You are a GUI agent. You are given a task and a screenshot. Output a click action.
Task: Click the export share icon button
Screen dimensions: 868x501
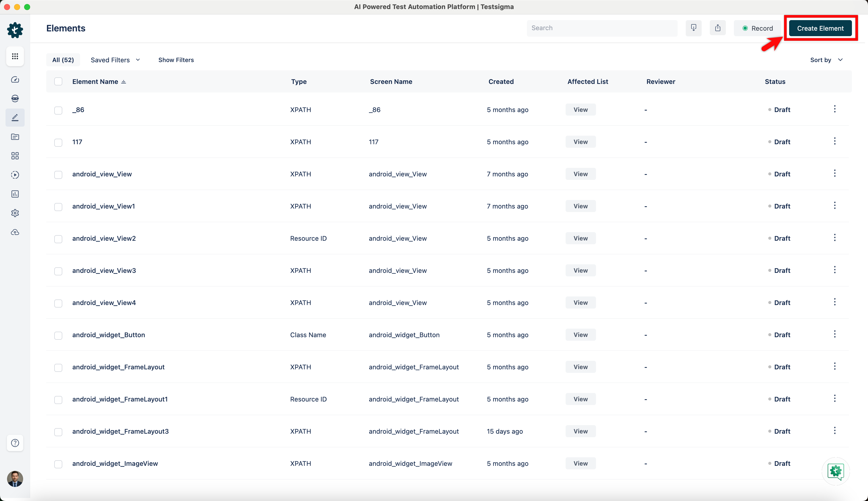pyautogui.click(x=718, y=28)
